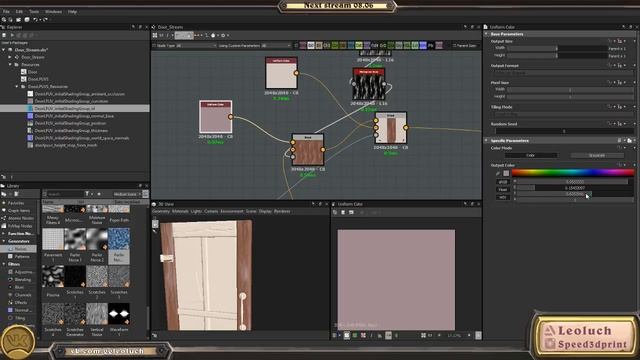The image size is (640, 360).
Task: Open the Materials menu in 3D View
Action: (180, 211)
